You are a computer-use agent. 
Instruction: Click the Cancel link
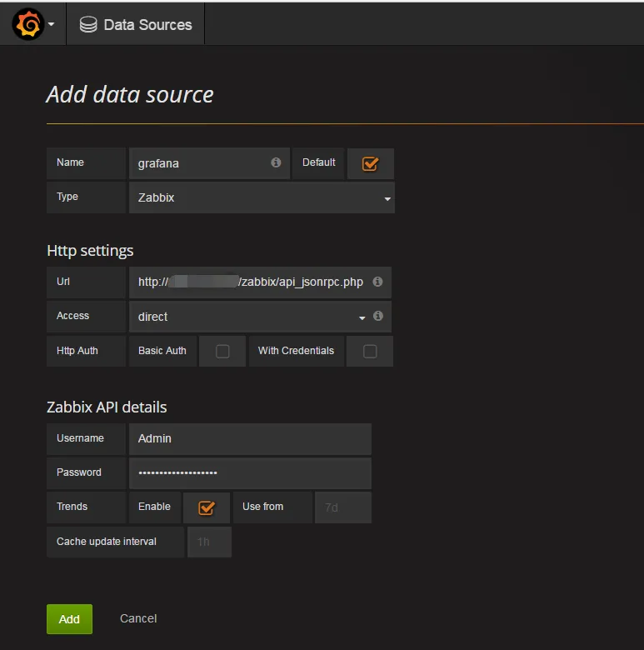point(138,618)
